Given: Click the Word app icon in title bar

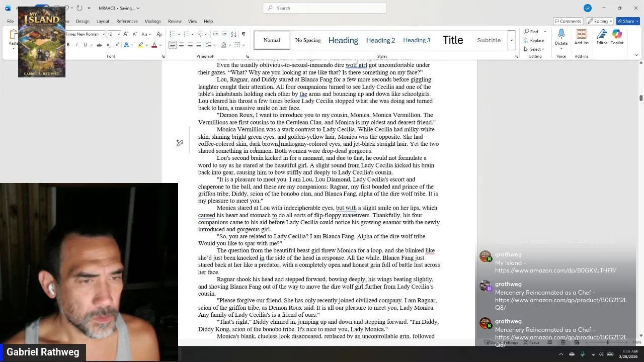Looking at the screenshot, I should 8,8.
